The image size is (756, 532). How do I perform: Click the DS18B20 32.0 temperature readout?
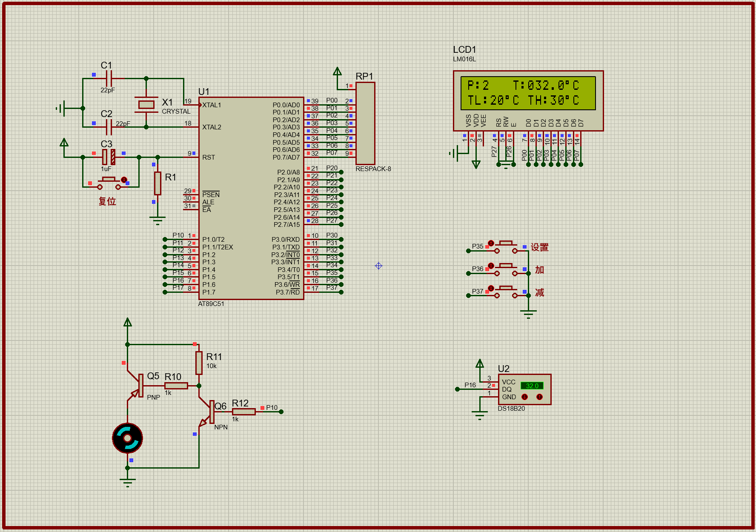pos(532,386)
